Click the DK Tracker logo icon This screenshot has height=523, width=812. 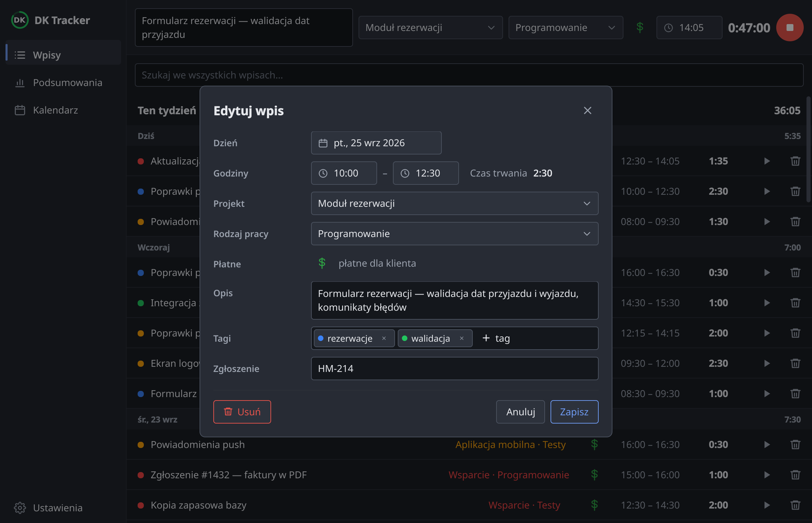20,20
